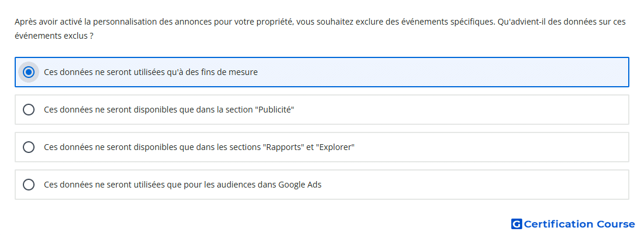Viewport: 644px width, 235px height.
Task: Click the word "Explorer" in third answer
Action: click(335, 147)
